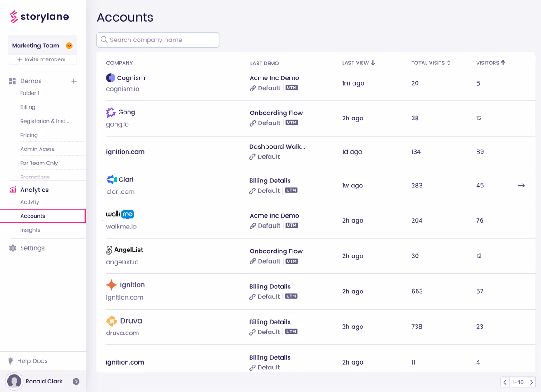The width and height of the screenshot is (541, 392).
Task: Click the 1-40 pagination range
Action: pyautogui.click(x=518, y=382)
